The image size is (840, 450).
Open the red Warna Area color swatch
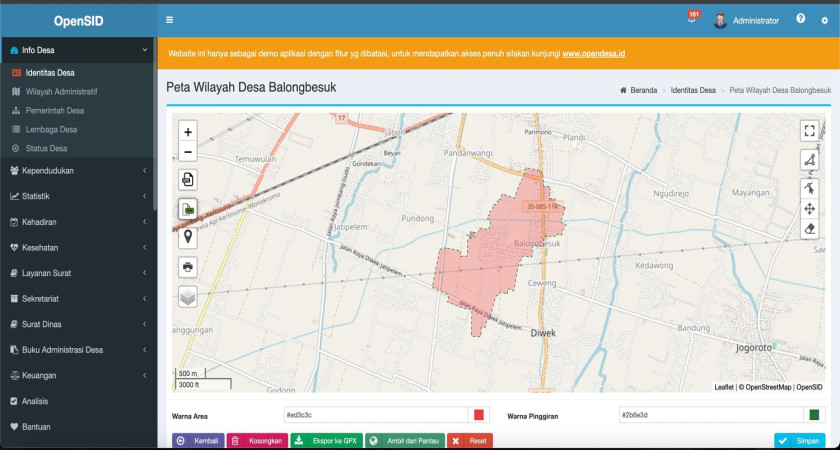click(x=479, y=415)
